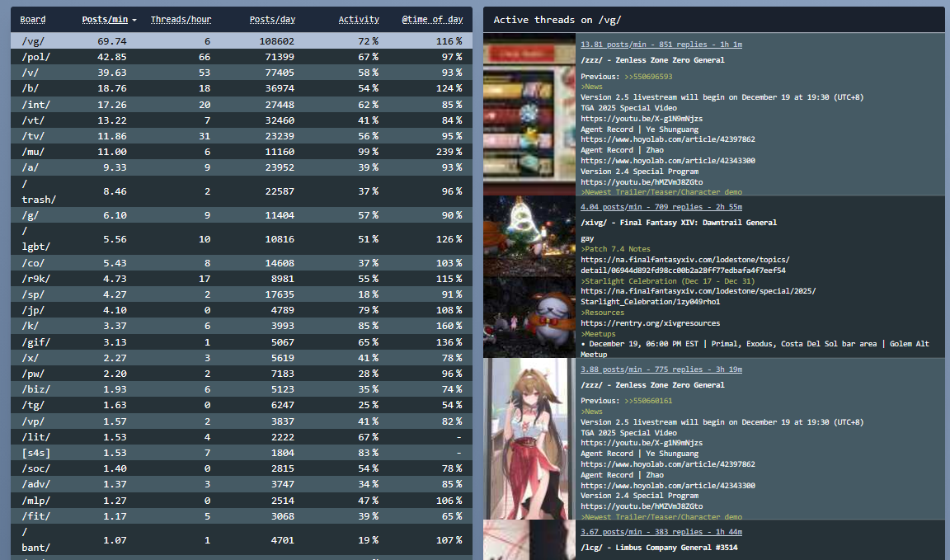Open thread link 13.81 posts/min - 851 replies
This screenshot has width=950, height=560.
click(661, 45)
